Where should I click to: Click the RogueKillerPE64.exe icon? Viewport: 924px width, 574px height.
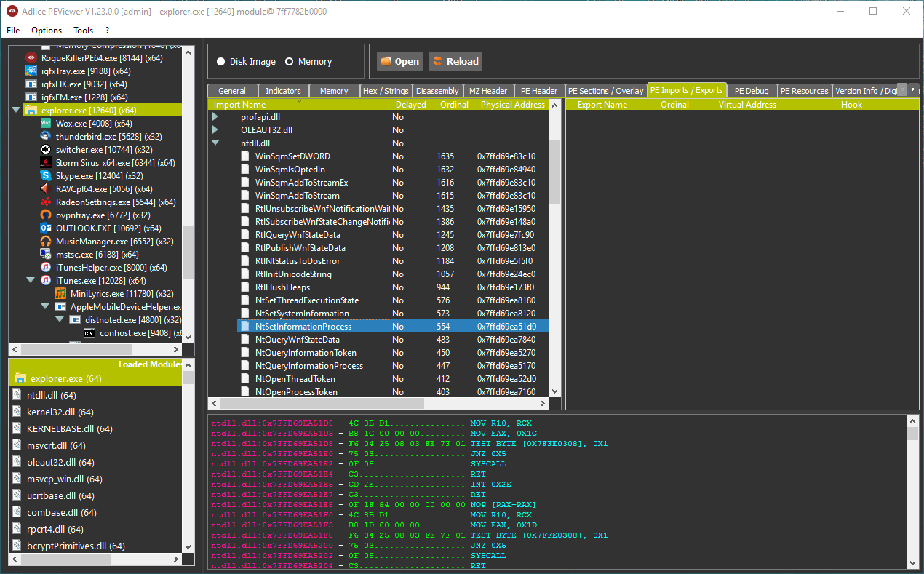[31, 57]
